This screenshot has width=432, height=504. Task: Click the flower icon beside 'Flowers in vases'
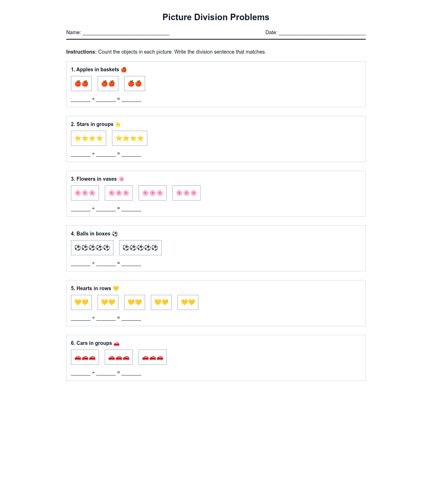121,179
